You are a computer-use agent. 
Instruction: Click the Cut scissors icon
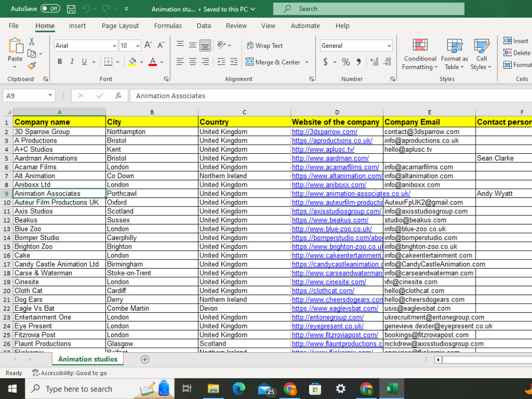(x=31, y=41)
